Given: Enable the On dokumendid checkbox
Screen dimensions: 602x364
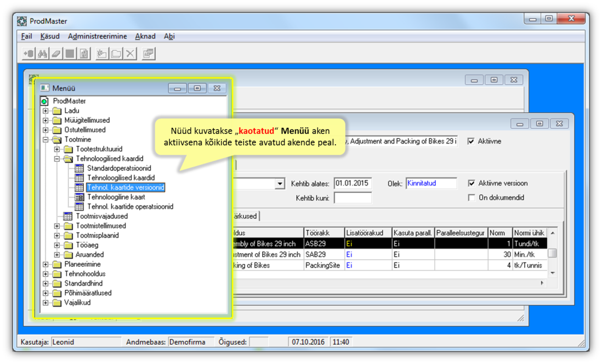Looking at the screenshot, I should pyautogui.click(x=472, y=197).
